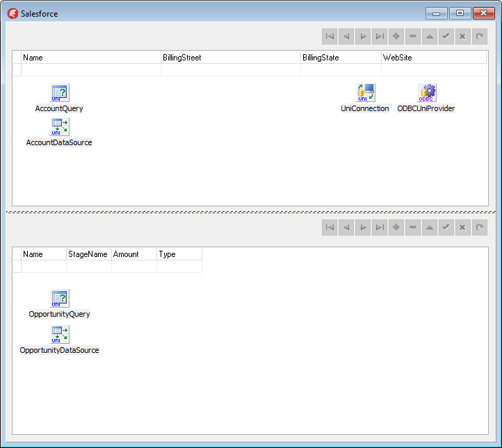Image resolution: width=502 pixels, height=448 pixels.
Task: Go to first record in Opportunity navigator
Action: (x=330, y=227)
